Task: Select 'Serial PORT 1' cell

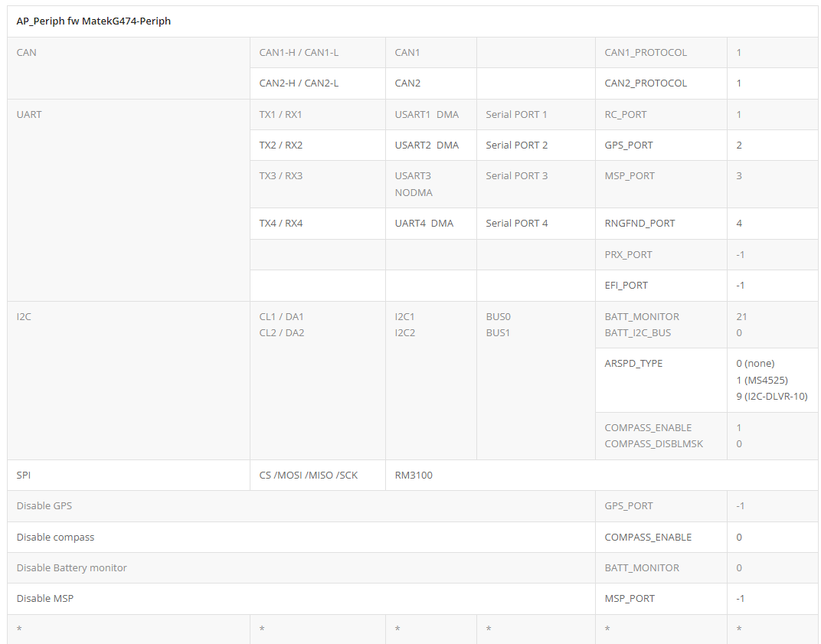Action: [x=535, y=115]
